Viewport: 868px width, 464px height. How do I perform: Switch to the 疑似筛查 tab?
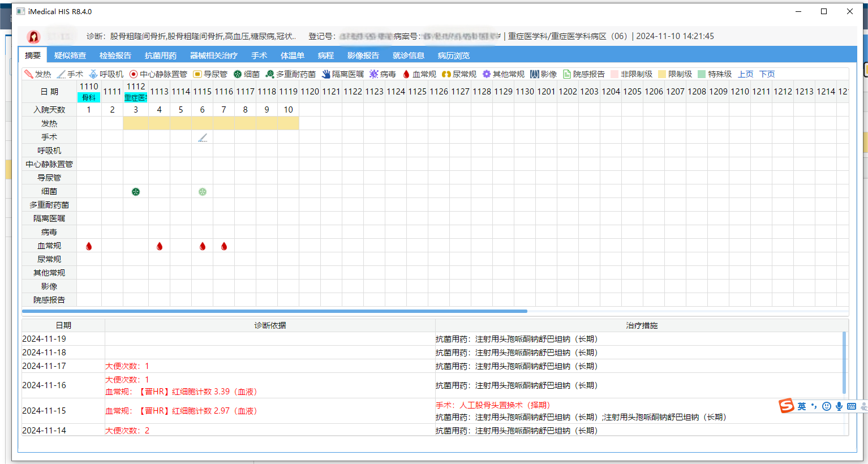(x=70, y=55)
